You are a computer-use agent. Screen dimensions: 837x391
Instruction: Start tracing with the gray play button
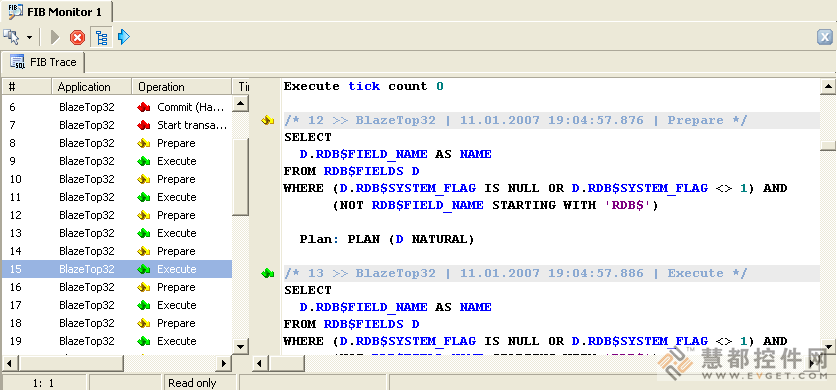(x=55, y=37)
